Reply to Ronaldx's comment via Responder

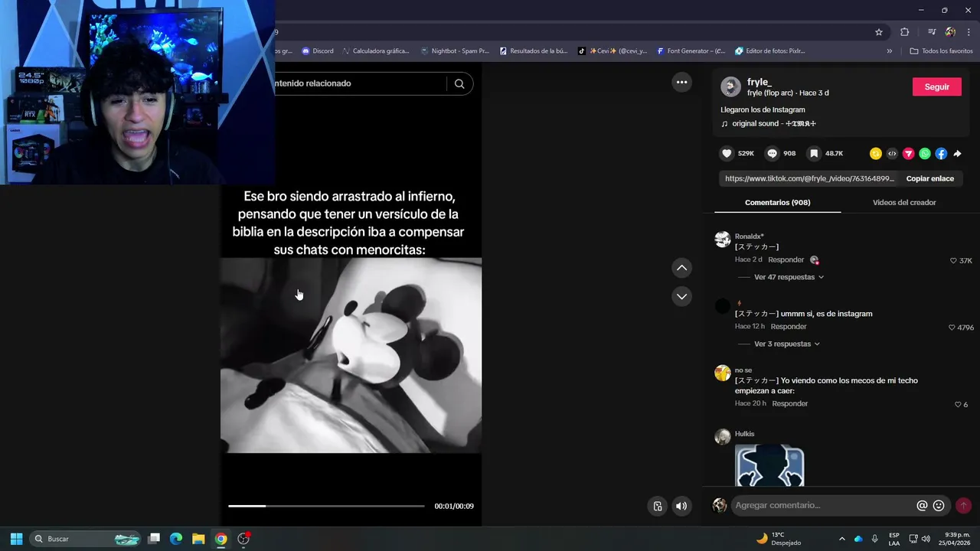(786, 260)
